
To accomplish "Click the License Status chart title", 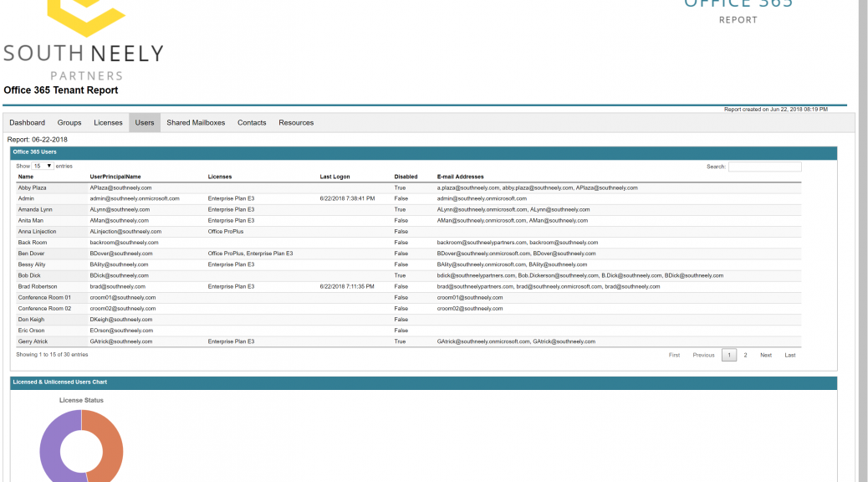I will coord(81,400).
